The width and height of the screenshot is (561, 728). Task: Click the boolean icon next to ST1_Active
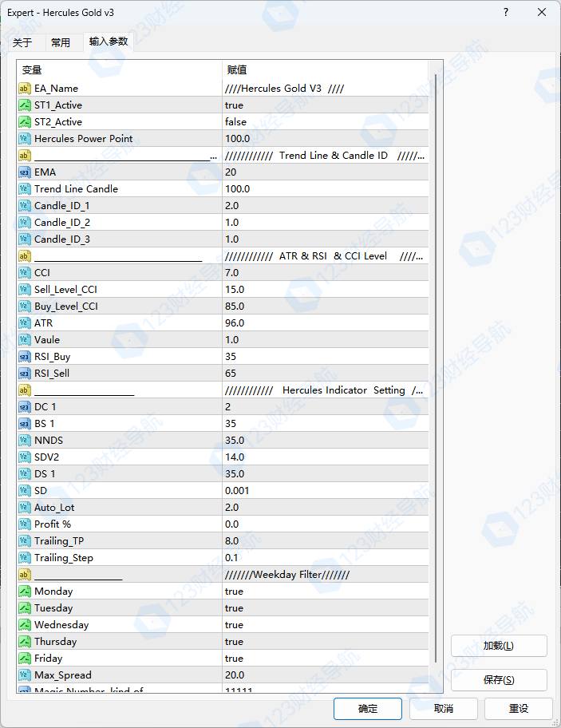point(25,105)
